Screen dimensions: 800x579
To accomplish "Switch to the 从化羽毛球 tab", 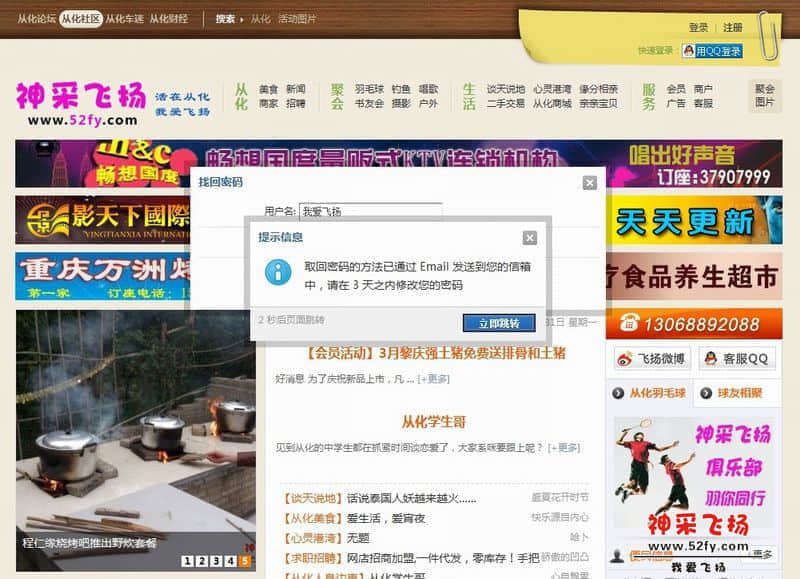I will tap(649, 393).
